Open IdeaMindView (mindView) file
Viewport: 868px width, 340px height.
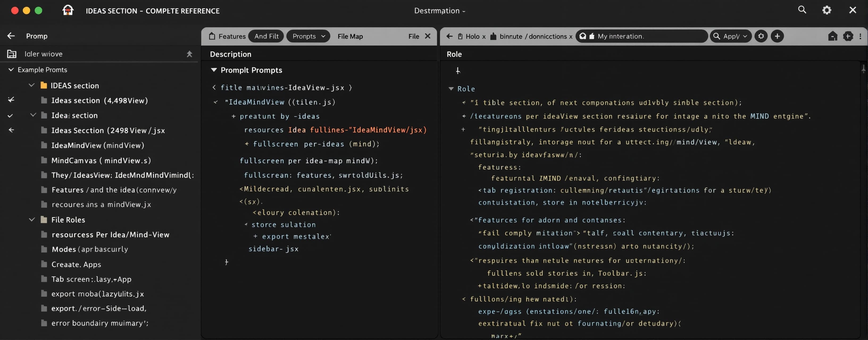(97, 145)
